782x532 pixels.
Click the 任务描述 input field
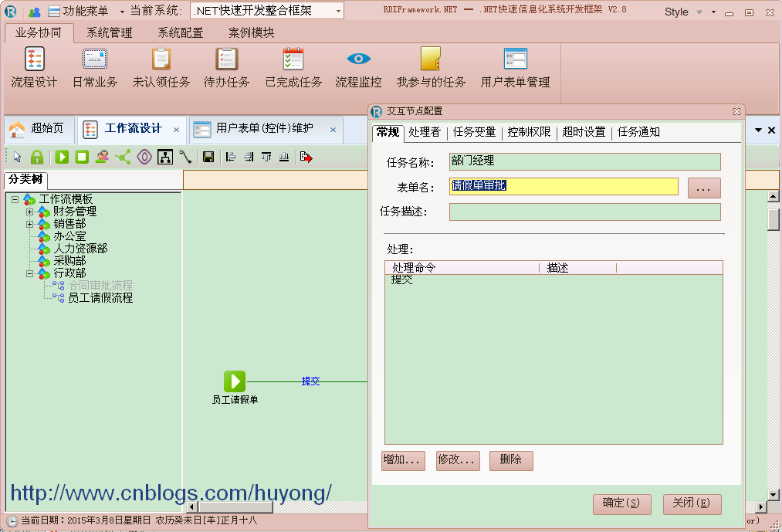click(584, 212)
